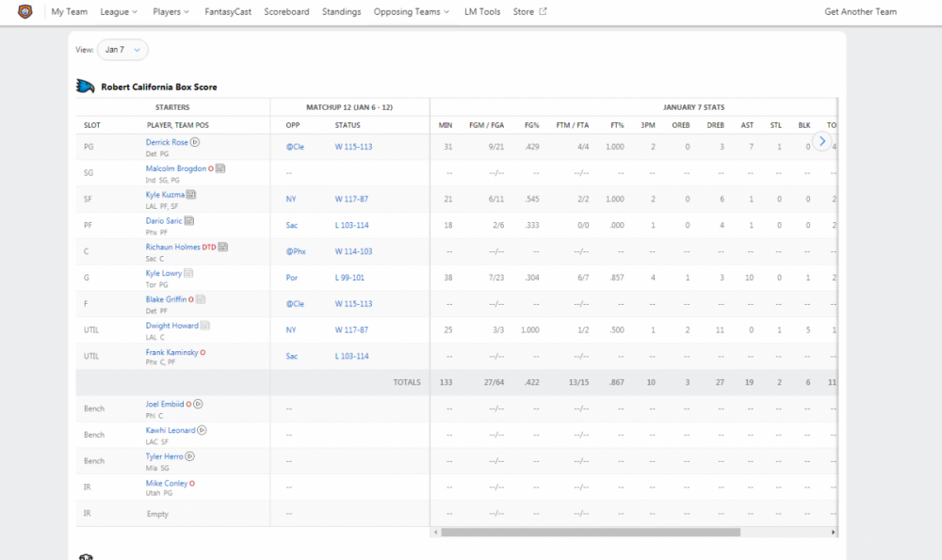
Task: Play video icon next to Kawhi Leonard
Action: (203, 430)
